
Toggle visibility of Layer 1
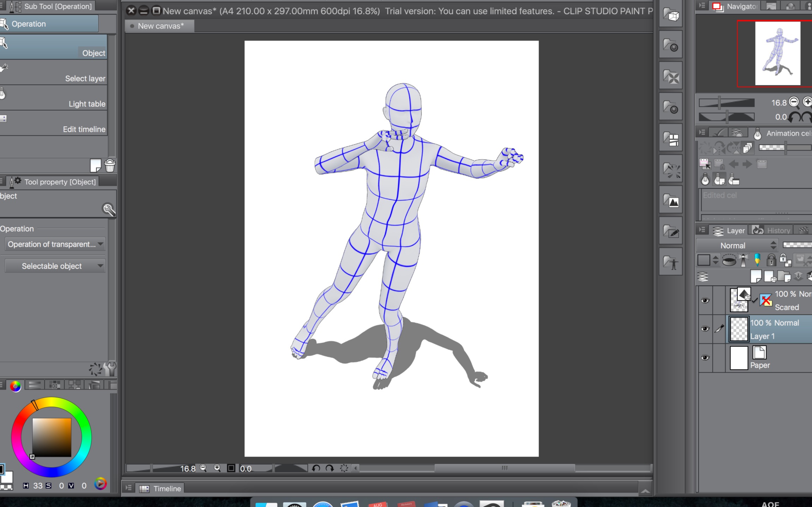coord(705,329)
